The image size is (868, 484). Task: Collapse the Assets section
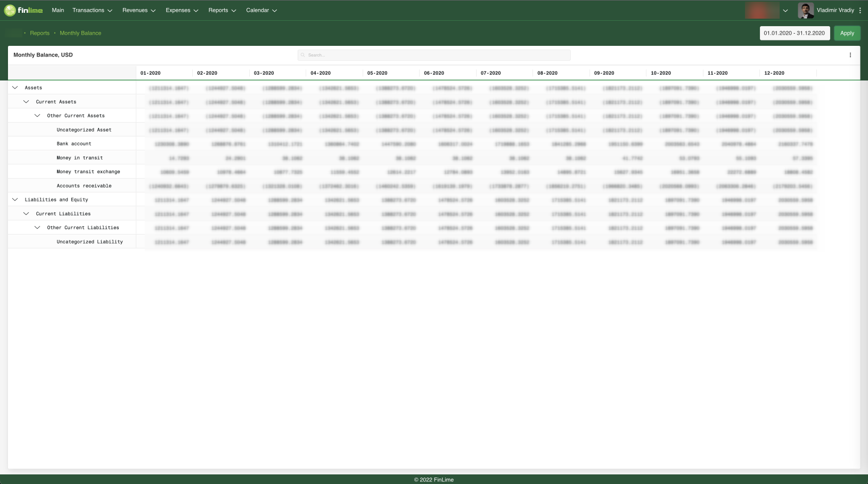pyautogui.click(x=15, y=87)
